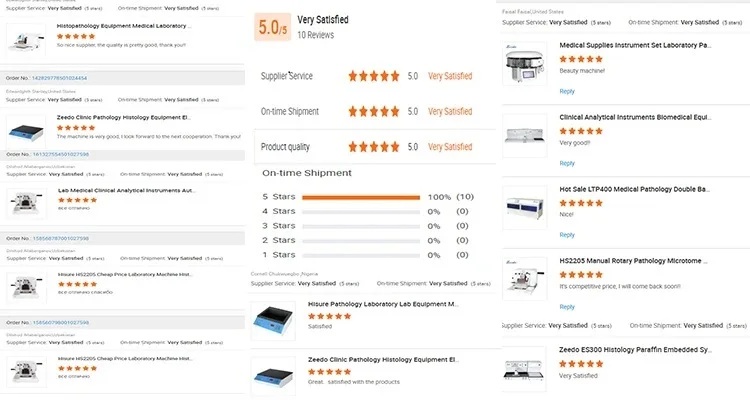Open the Zeedo ES300 Histology Paraffin thumbnail
The height and width of the screenshot is (400, 750).
click(527, 365)
